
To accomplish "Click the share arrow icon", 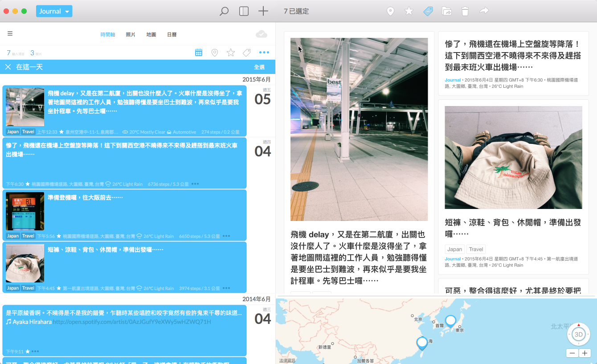I will [x=484, y=11].
